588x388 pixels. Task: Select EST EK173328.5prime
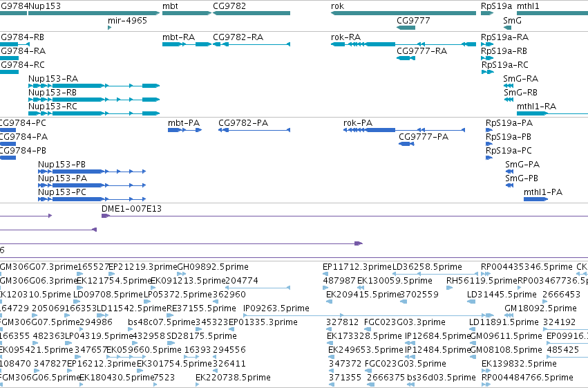click(x=330, y=343)
